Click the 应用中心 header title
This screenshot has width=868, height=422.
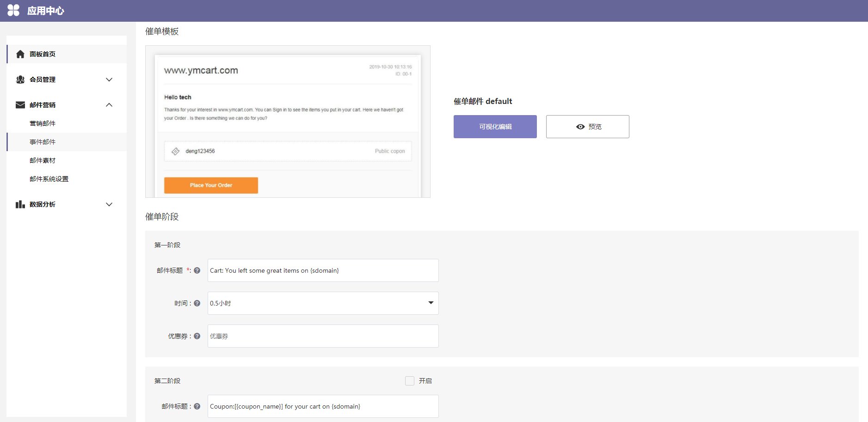click(46, 11)
